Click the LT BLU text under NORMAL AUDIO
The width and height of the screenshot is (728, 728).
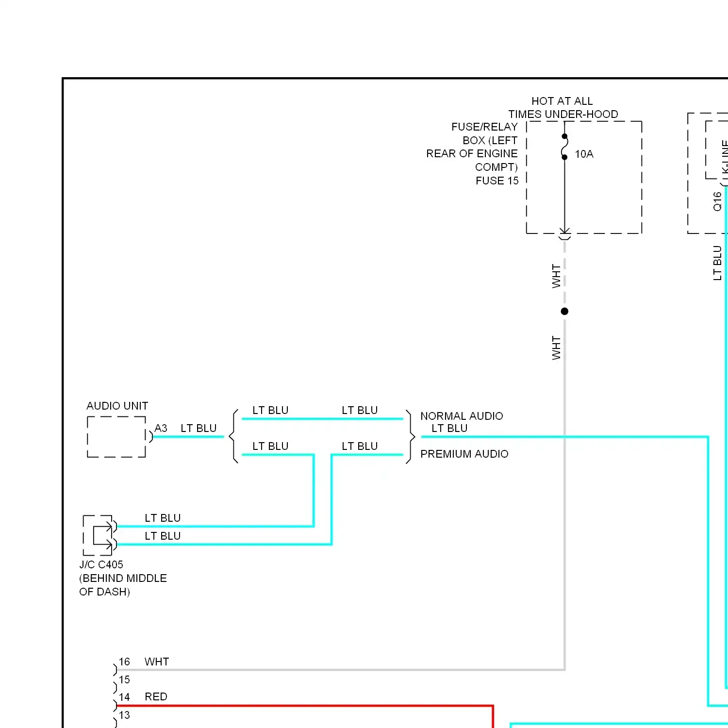pyautogui.click(x=449, y=428)
